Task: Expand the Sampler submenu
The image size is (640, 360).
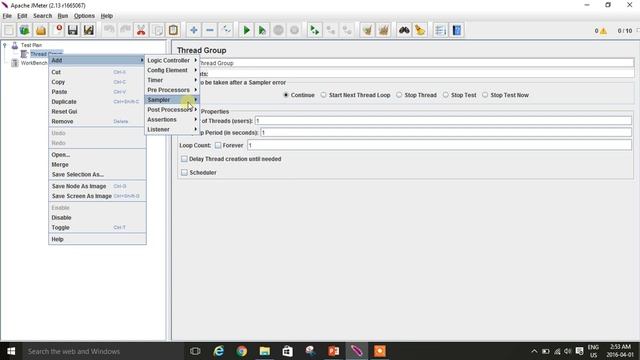Action: 172,100
